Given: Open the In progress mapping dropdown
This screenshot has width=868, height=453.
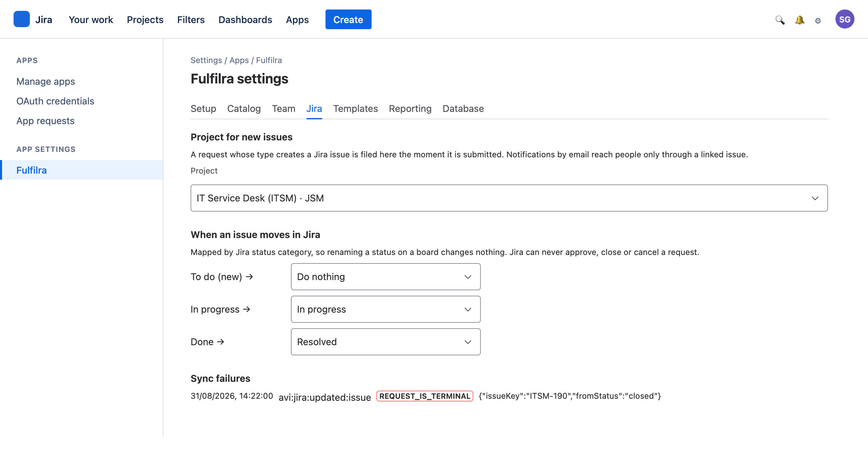Looking at the screenshot, I should coord(386,309).
